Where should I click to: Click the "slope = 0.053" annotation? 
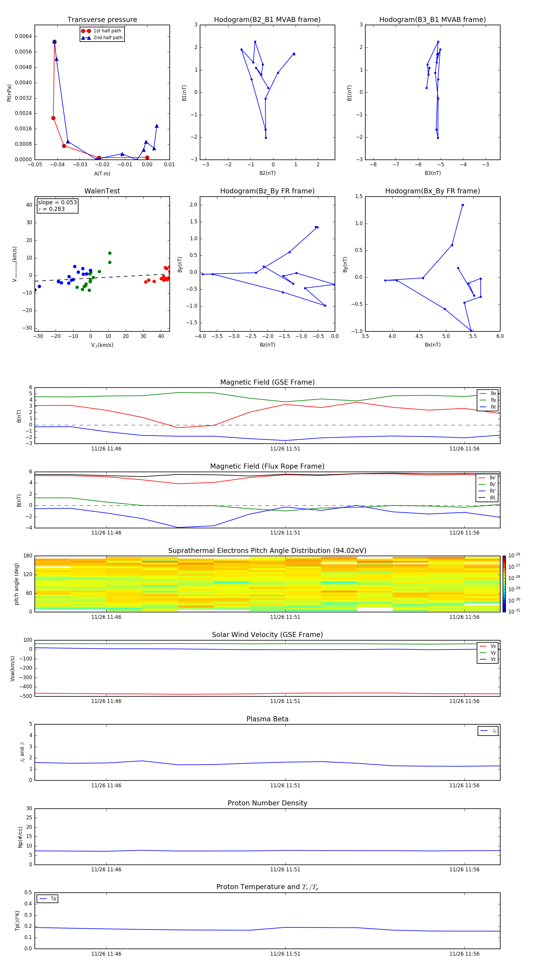[x=57, y=203]
